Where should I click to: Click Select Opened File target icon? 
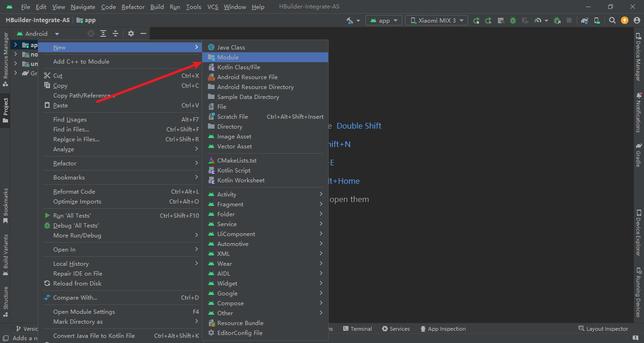click(91, 33)
